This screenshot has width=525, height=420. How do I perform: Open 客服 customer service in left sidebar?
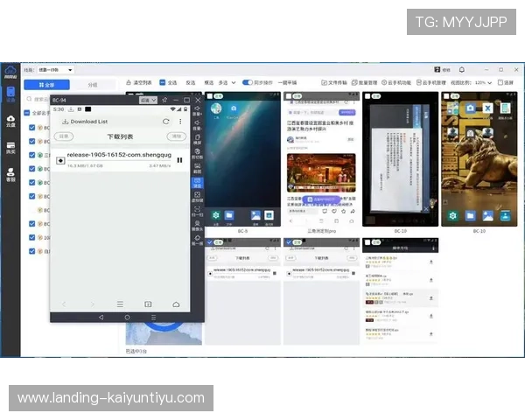pyautogui.click(x=10, y=174)
